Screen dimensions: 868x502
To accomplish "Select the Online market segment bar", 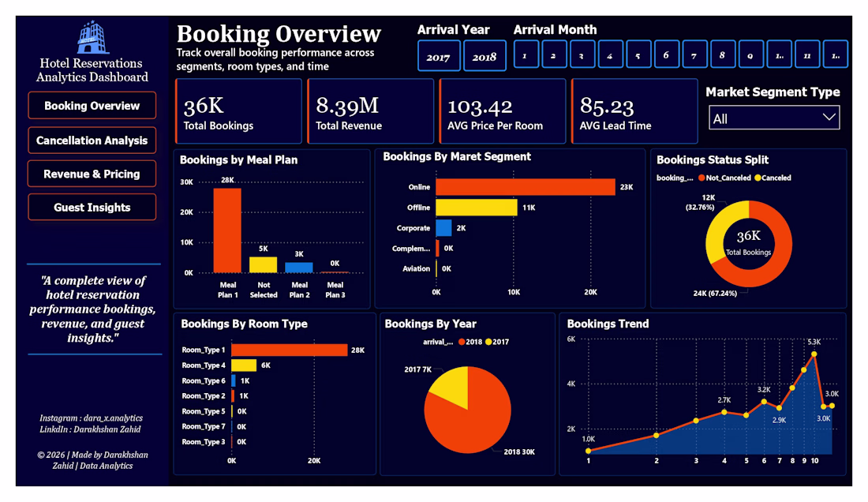I will (x=526, y=187).
